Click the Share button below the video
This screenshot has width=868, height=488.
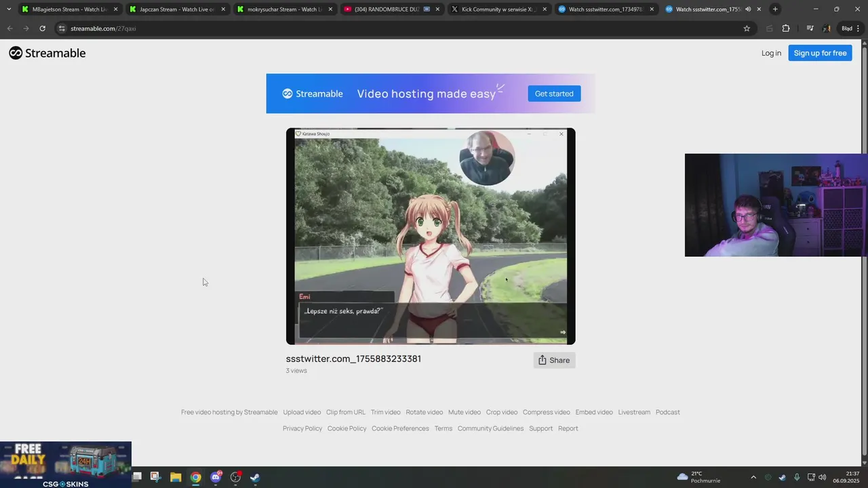554,360
